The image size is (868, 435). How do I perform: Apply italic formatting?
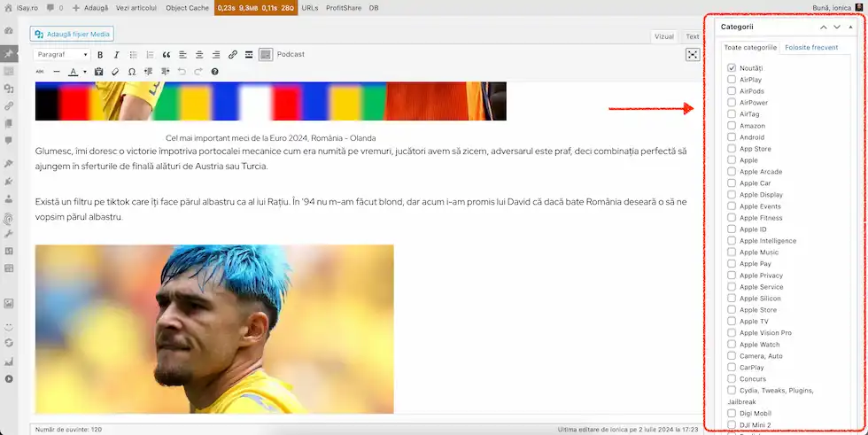tap(116, 55)
